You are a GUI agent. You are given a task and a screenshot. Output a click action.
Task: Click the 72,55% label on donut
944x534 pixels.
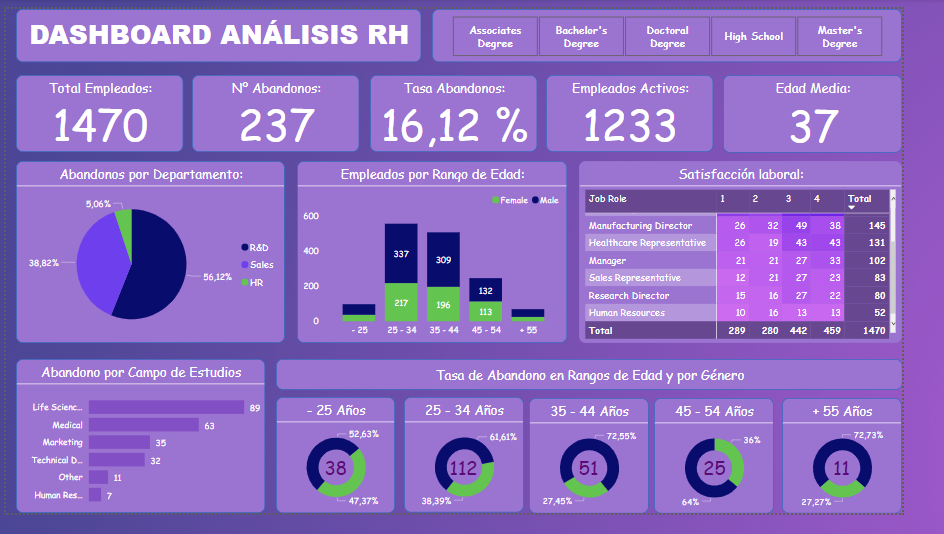[x=621, y=436]
